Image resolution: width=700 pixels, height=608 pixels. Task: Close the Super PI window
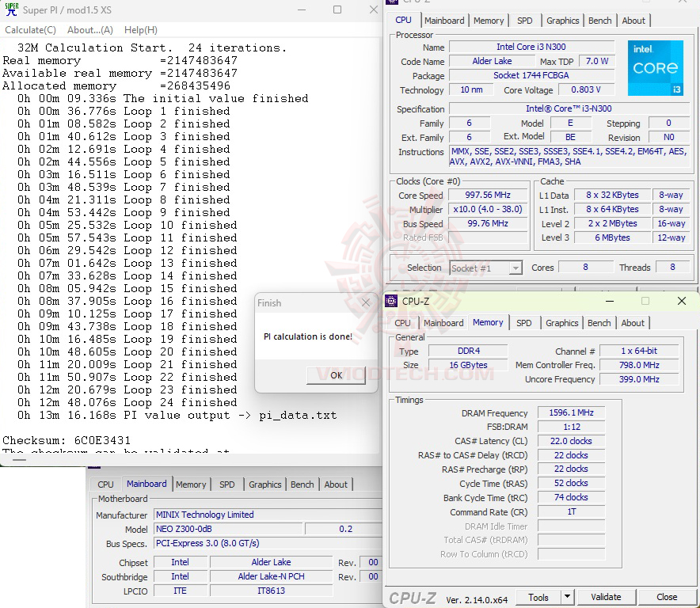pos(374,9)
